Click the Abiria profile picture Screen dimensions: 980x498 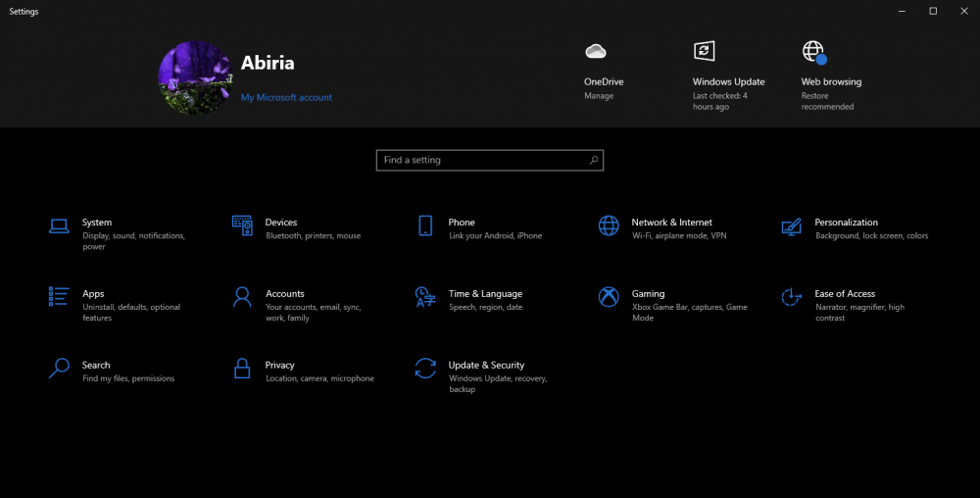(195, 78)
